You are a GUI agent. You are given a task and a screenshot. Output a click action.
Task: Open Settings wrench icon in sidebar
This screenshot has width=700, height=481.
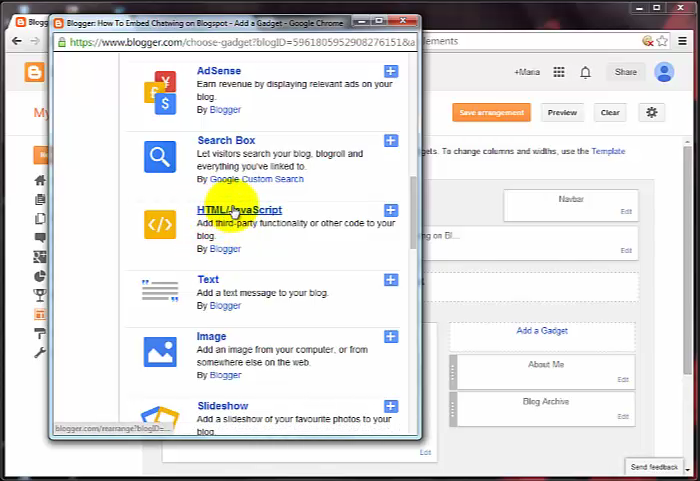(40, 352)
